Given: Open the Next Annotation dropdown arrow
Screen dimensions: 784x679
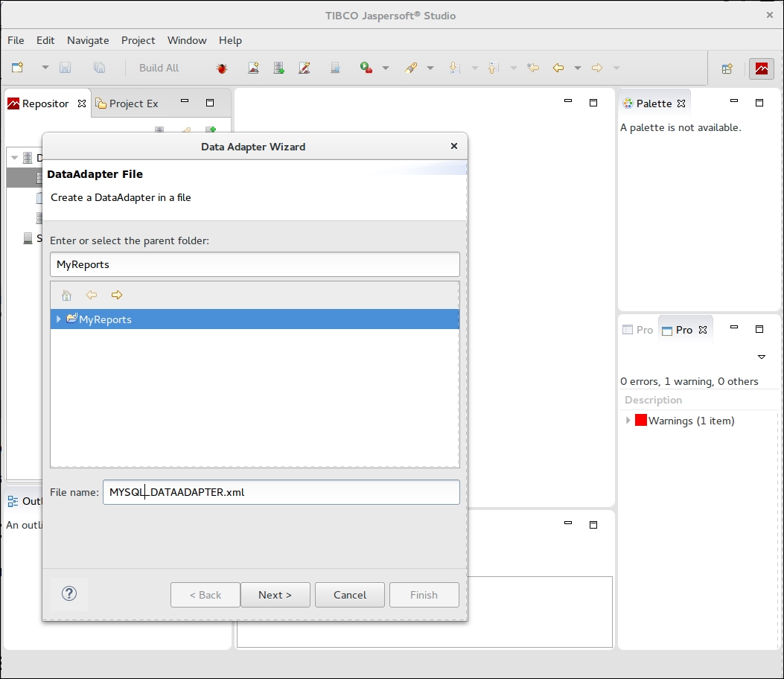Looking at the screenshot, I should click(474, 68).
